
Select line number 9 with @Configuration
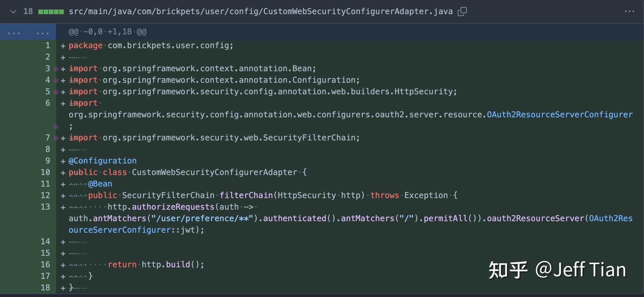pyautogui.click(x=48, y=161)
